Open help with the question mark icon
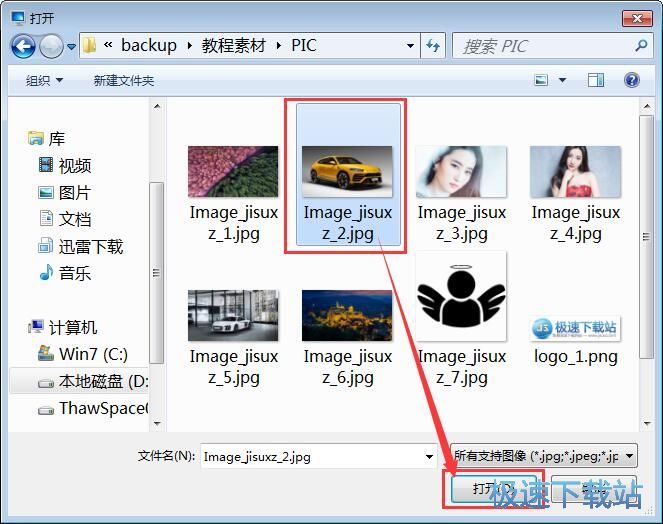Screen dimensions: 663x524 (x=632, y=80)
